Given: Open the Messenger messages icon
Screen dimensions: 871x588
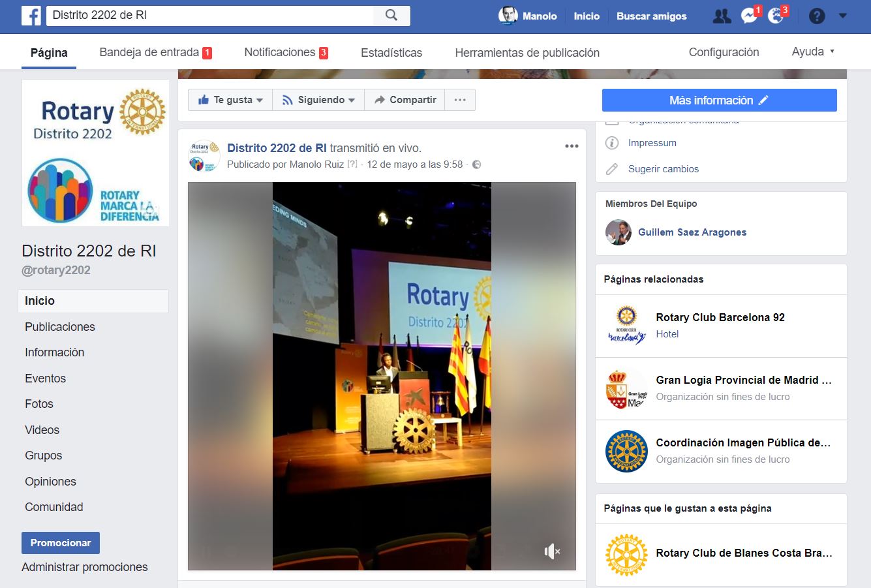Looking at the screenshot, I should 749,16.
